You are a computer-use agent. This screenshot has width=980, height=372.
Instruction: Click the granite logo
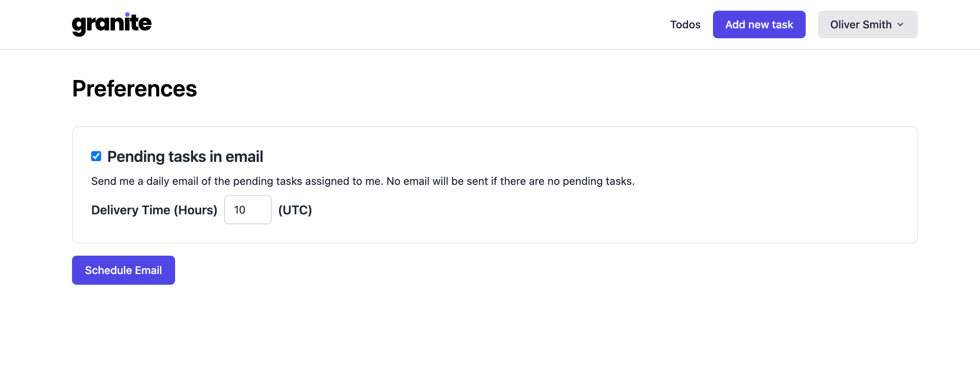click(x=111, y=24)
